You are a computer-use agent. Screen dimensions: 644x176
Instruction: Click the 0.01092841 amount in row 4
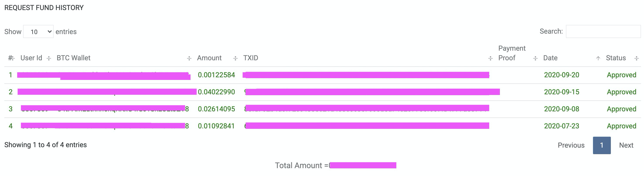tap(216, 126)
